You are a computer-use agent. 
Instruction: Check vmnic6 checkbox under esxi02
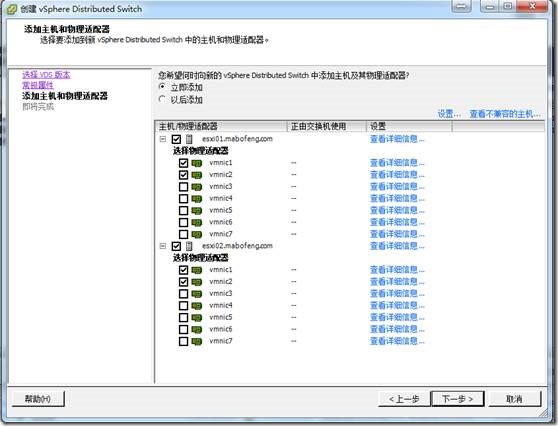[x=183, y=330]
